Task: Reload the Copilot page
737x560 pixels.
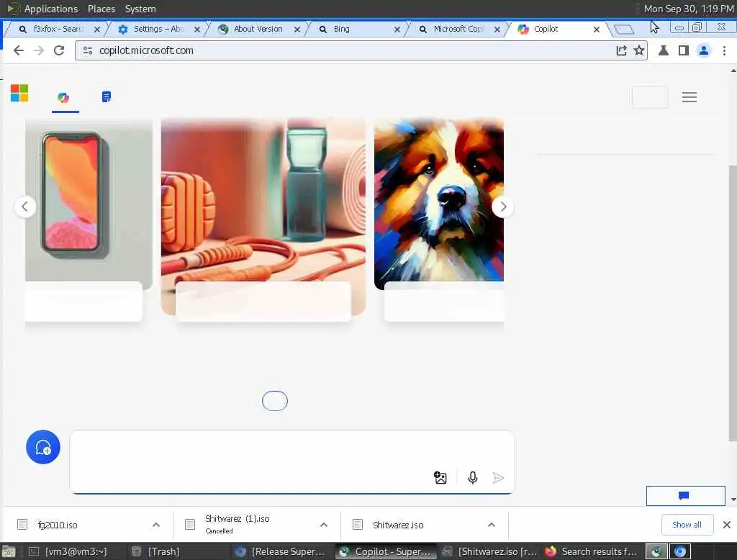Action: pyautogui.click(x=59, y=50)
